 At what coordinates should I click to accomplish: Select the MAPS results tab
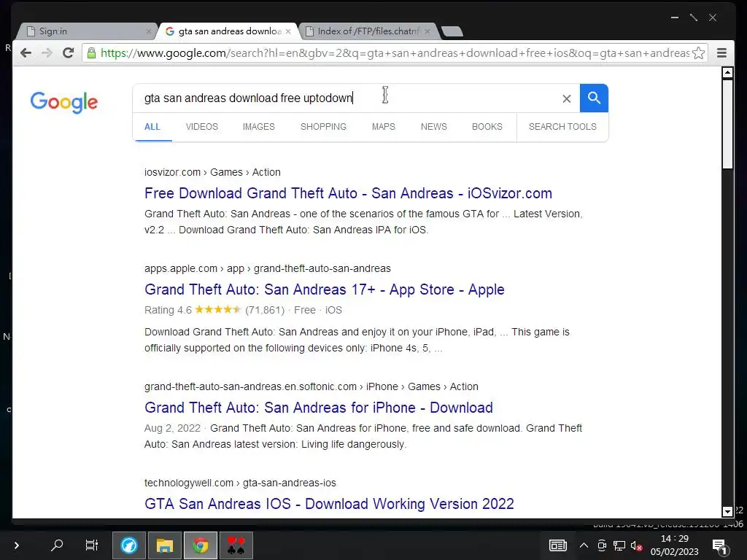384,127
